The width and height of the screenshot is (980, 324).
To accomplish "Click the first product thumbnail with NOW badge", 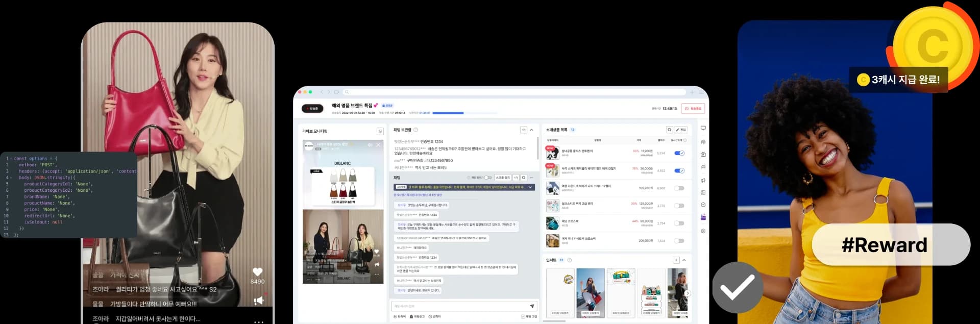I will 552,153.
